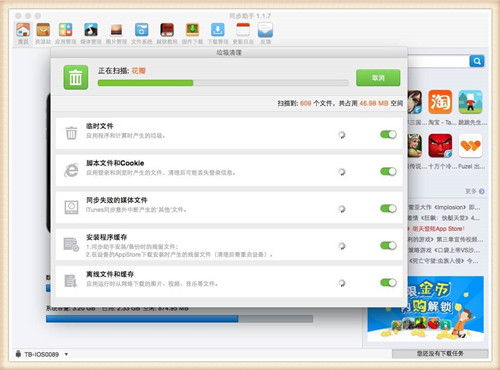This screenshot has width=500, height=370.
Task: Click the 垃圾清理 dialog title
Action: tap(229, 52)
